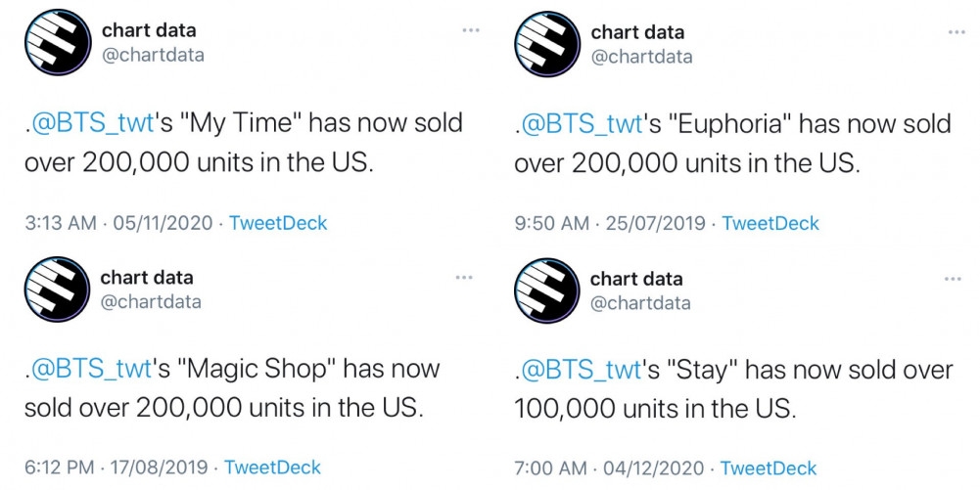Open the 3:13 AM 05/11/2020 timestamp

118,223
